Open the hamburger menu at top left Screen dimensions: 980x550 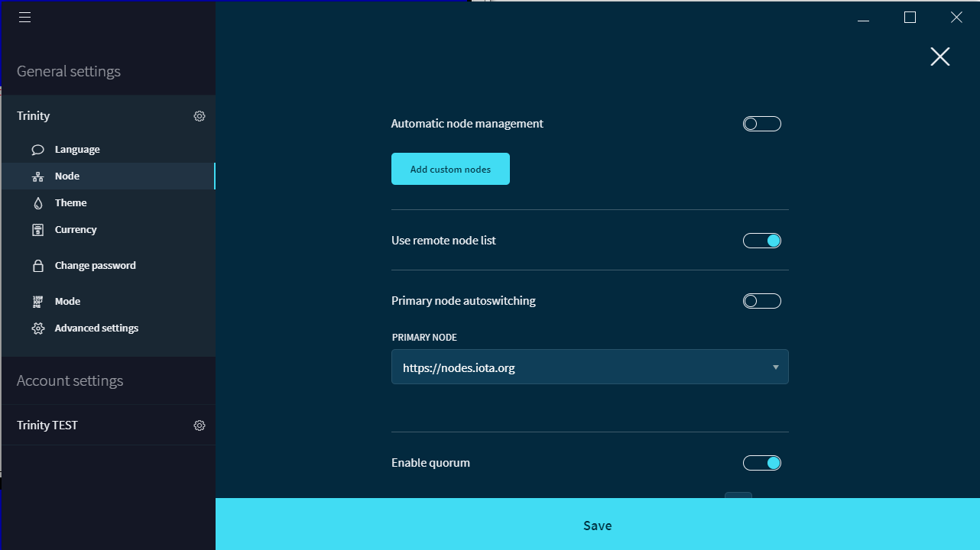click(x=24, y=17)
